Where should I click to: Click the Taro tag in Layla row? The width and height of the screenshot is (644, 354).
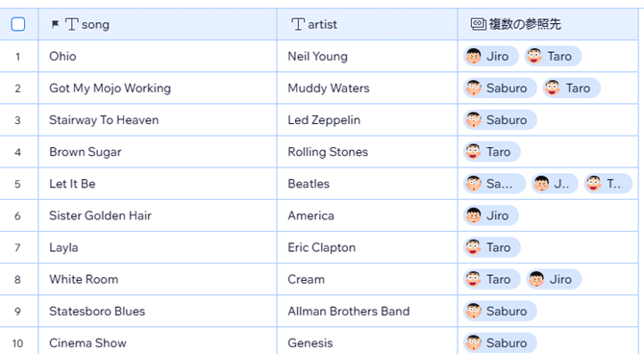click(491, 247)
